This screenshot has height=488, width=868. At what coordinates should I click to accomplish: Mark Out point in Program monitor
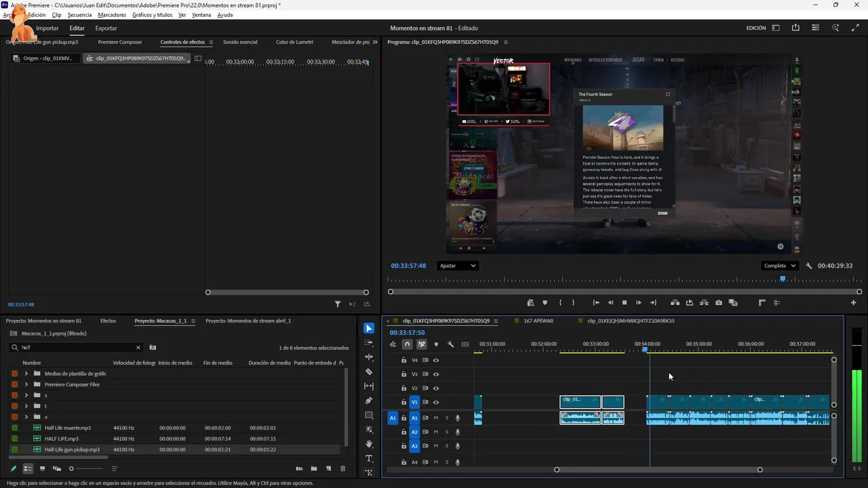[573, 303]
